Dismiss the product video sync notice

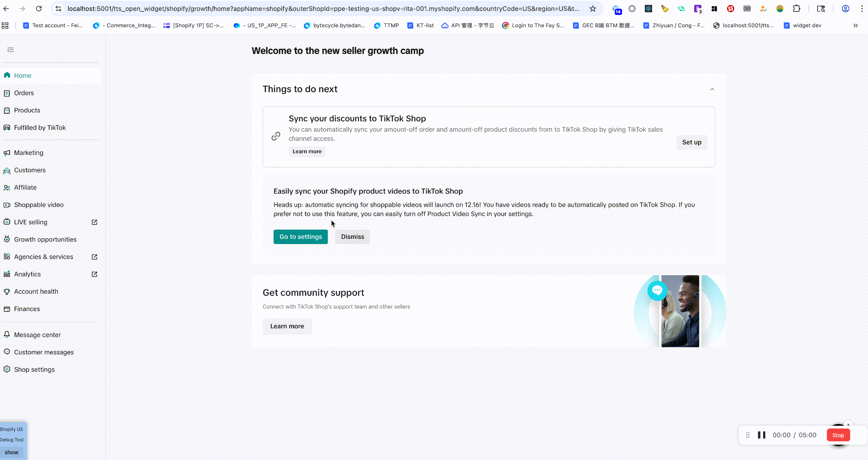352,237
